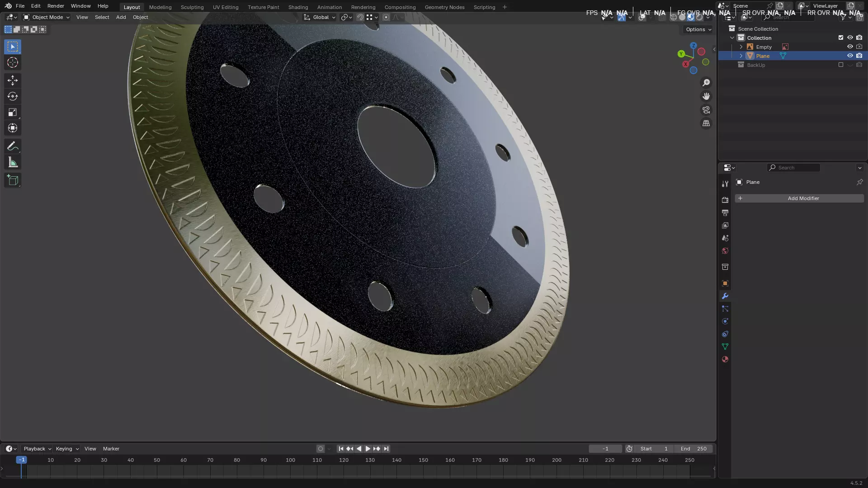Click the End frame field showing 250
The width and height of the screenshot is (868, 488).
click(x=693, y=449)
